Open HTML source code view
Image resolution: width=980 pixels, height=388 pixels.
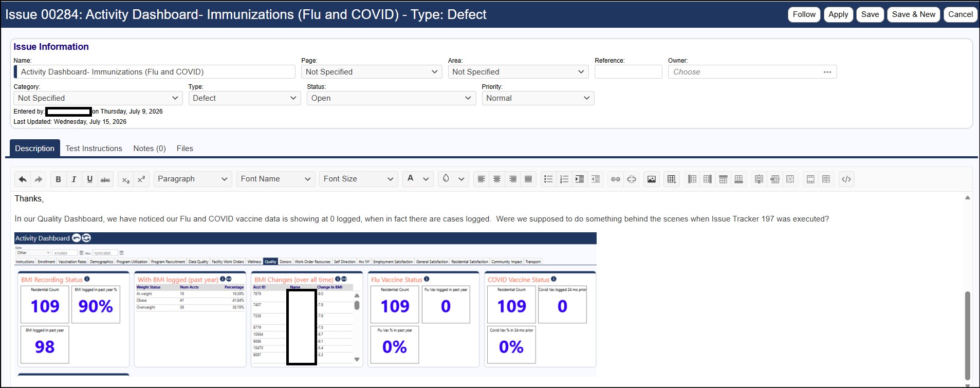coord(846,179)
